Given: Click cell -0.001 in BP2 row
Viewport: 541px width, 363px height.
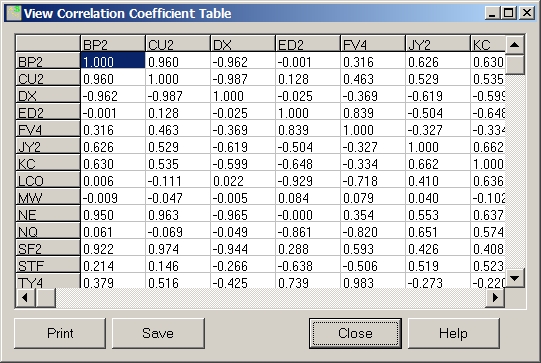Looking at the screenshot, I should coord(308,60).
